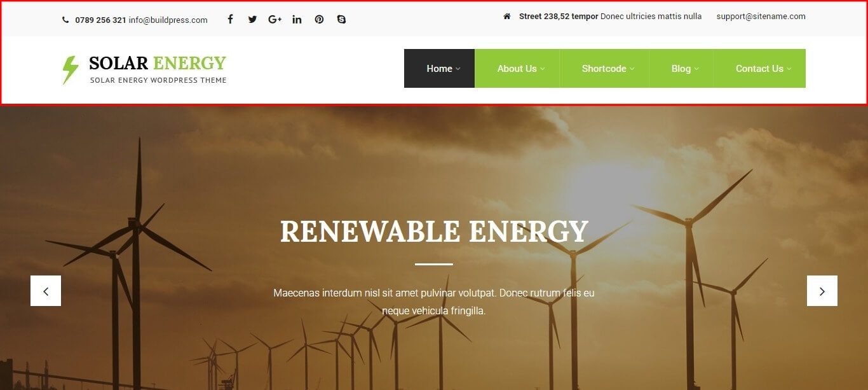
Task: Click the Solar Energy site title
Action: 158,63
